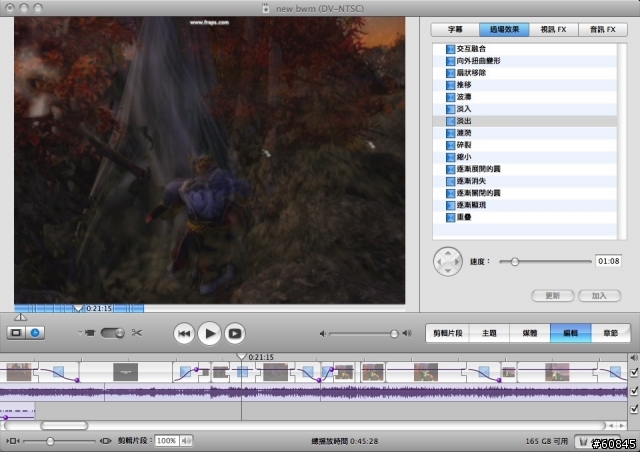
Task: Click the icon beside 推移 transition
Action: pos(450,85)
